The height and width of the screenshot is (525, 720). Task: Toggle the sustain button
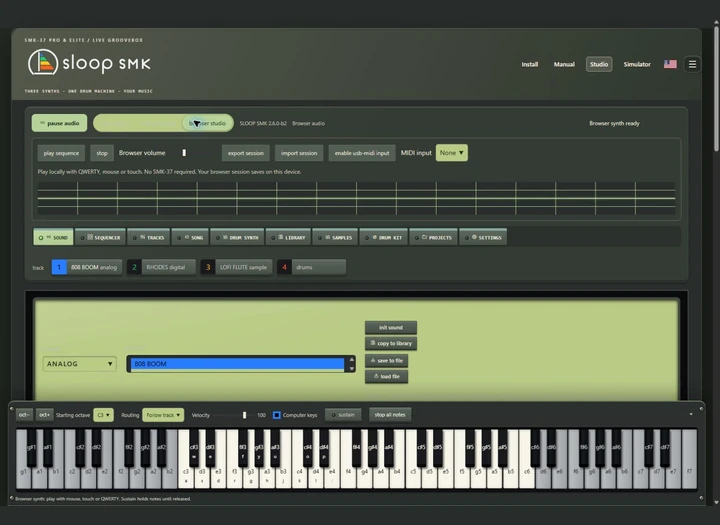click(x=343, y=415)
